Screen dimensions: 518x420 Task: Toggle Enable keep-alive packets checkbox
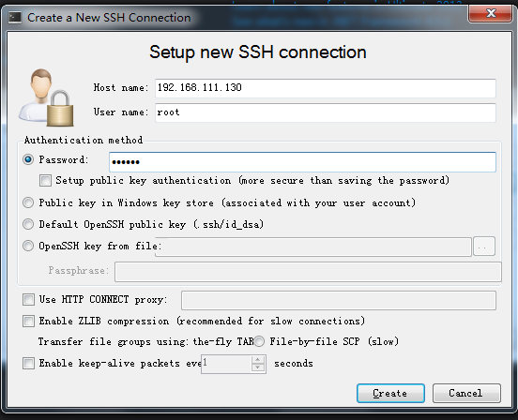coord(28,363)
